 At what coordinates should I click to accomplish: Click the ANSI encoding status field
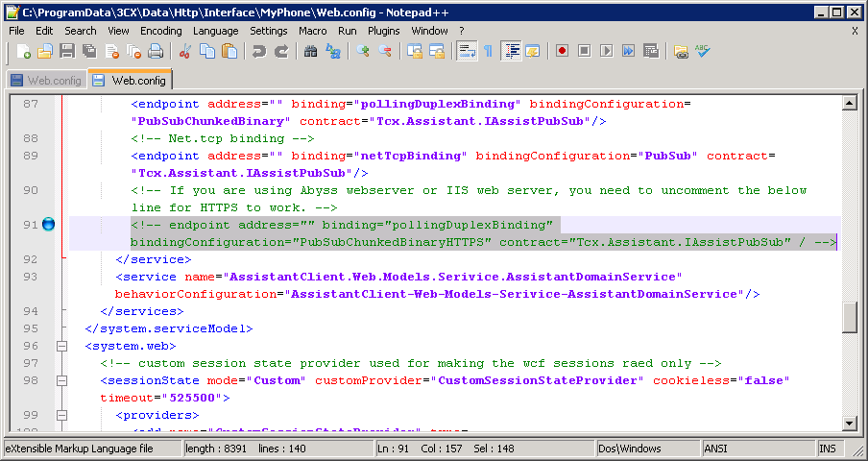[x=759, y=449]
